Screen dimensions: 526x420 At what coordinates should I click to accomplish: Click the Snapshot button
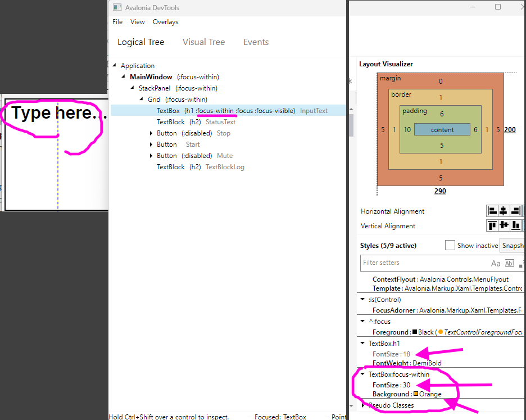click(513, 245)
